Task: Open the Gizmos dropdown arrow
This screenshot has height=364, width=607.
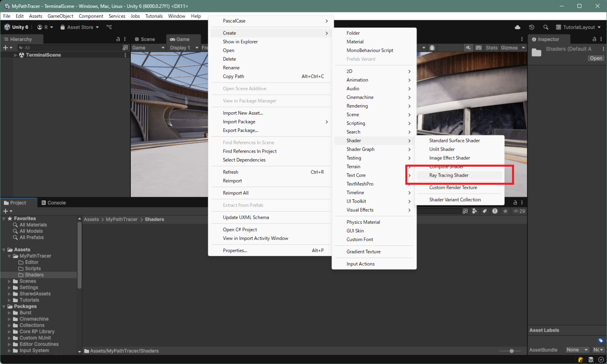Action: 522,47
